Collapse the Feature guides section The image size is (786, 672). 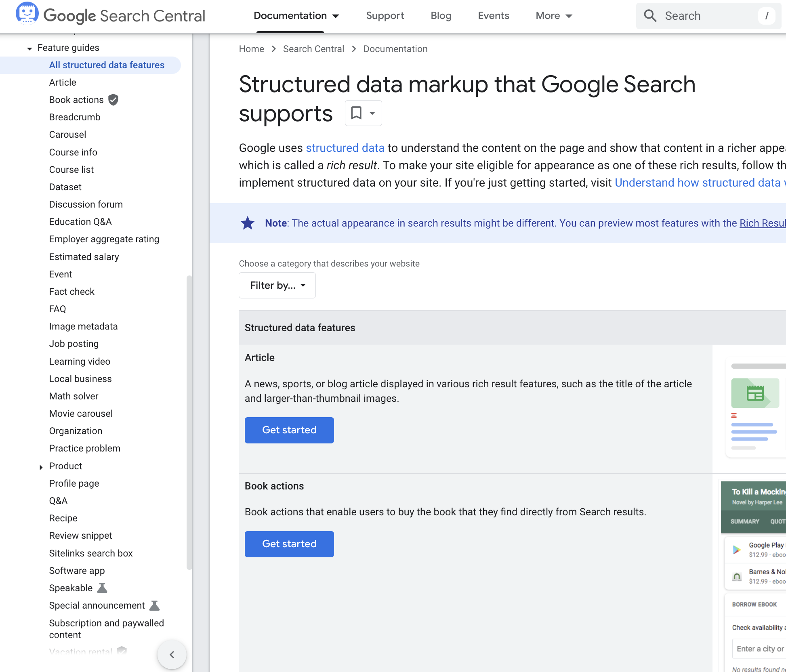29,48
